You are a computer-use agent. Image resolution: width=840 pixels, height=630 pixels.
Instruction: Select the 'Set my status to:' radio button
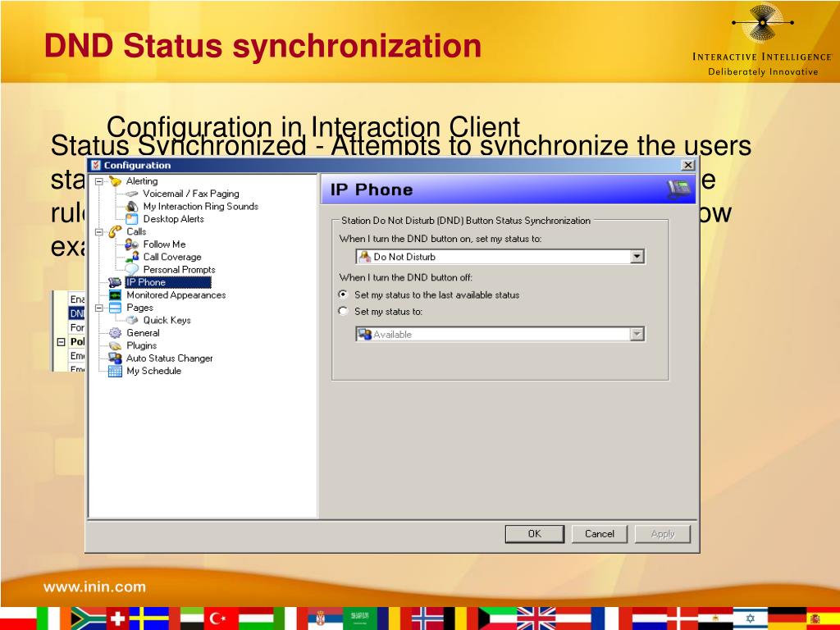pos(344,311)
